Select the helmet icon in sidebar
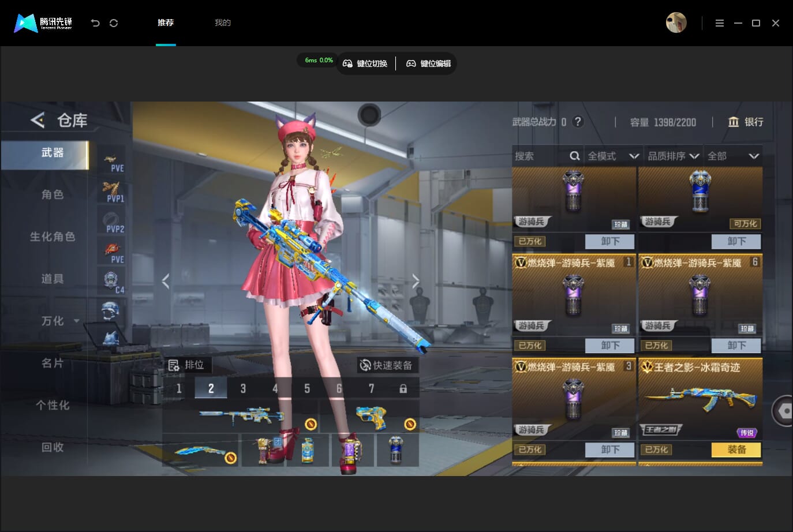Screen dimensions: 793x532 pyautogui.click(x=111, y=310)
